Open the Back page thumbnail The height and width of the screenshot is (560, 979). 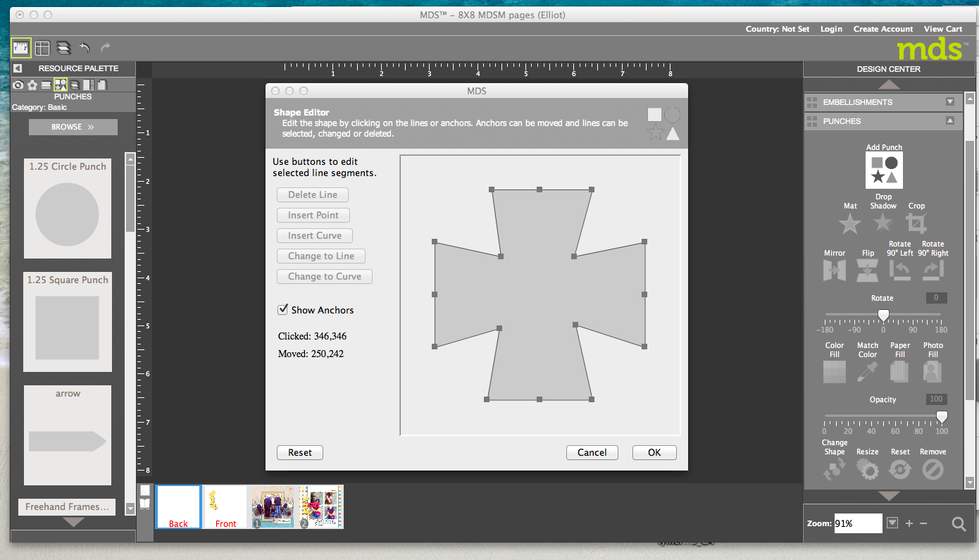(178, 506)
